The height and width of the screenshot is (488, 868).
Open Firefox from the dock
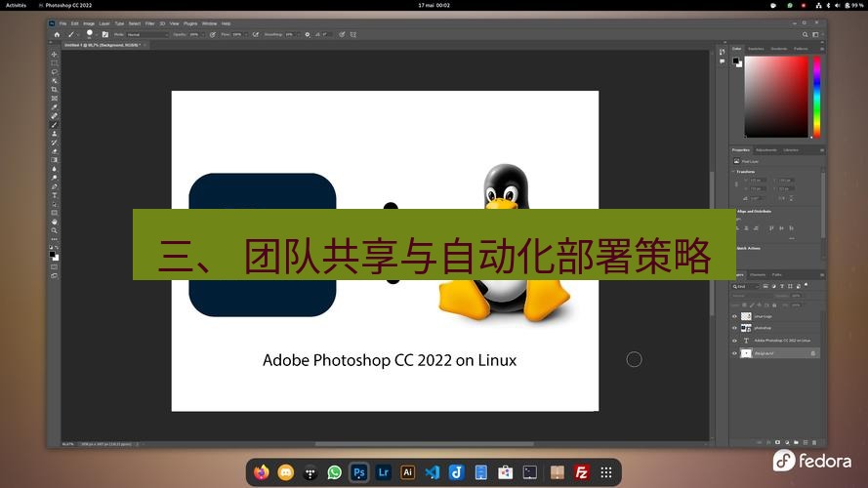point(262,472)
